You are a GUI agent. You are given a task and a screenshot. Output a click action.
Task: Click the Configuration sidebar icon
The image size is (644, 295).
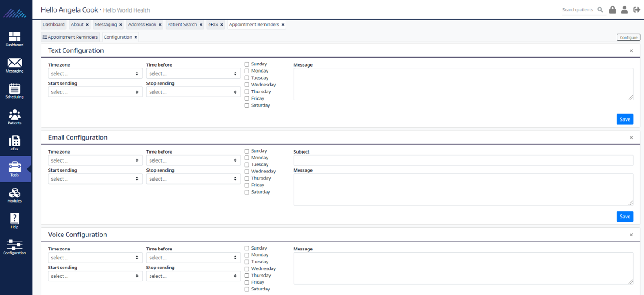[14, 247]
